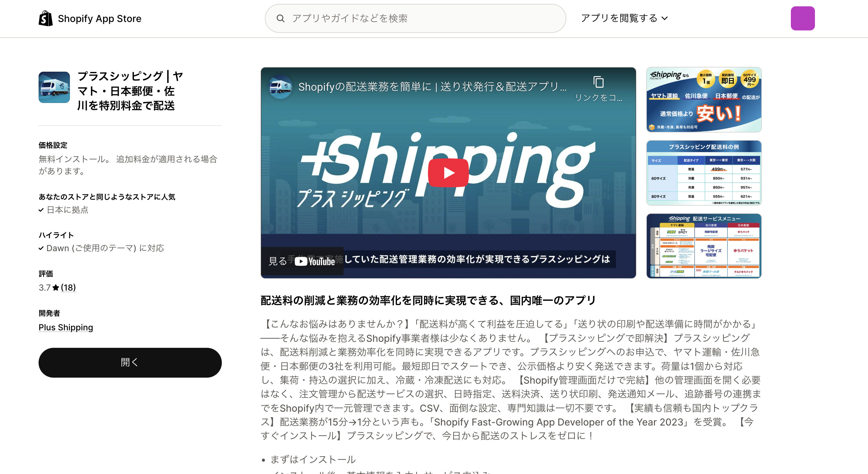Viewport: 868px width, 474px height.
Task: Open the video channel truck avatar
Action: [280, 87]
